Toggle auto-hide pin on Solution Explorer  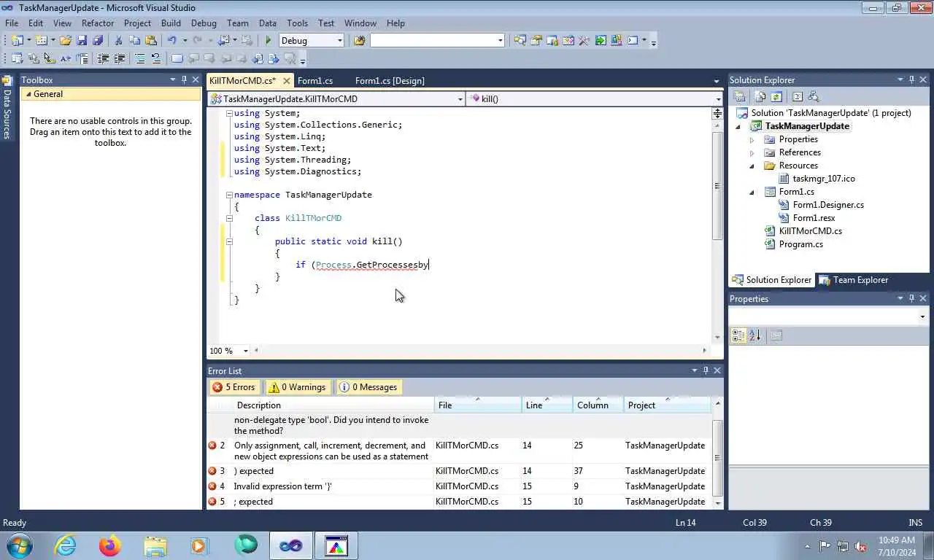pyautogui.click(x=911, y=79)
